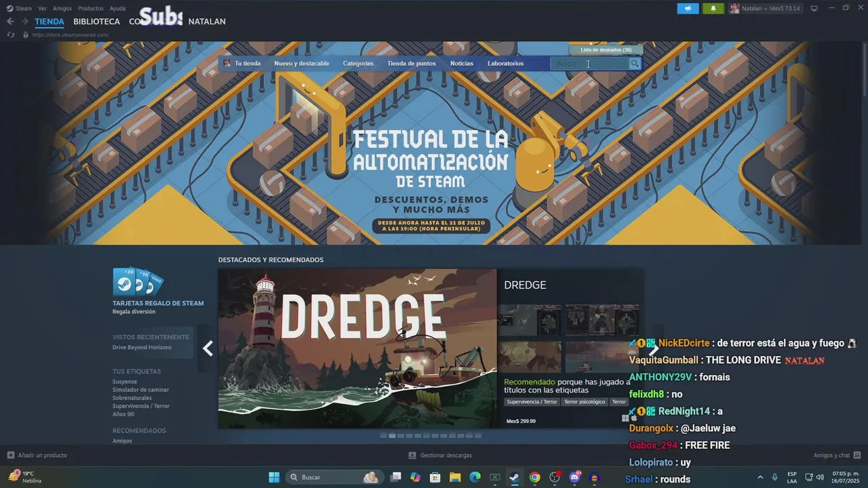Open the Laboratorios link
This screenshot has height=488, width=868.
[505, 64]
